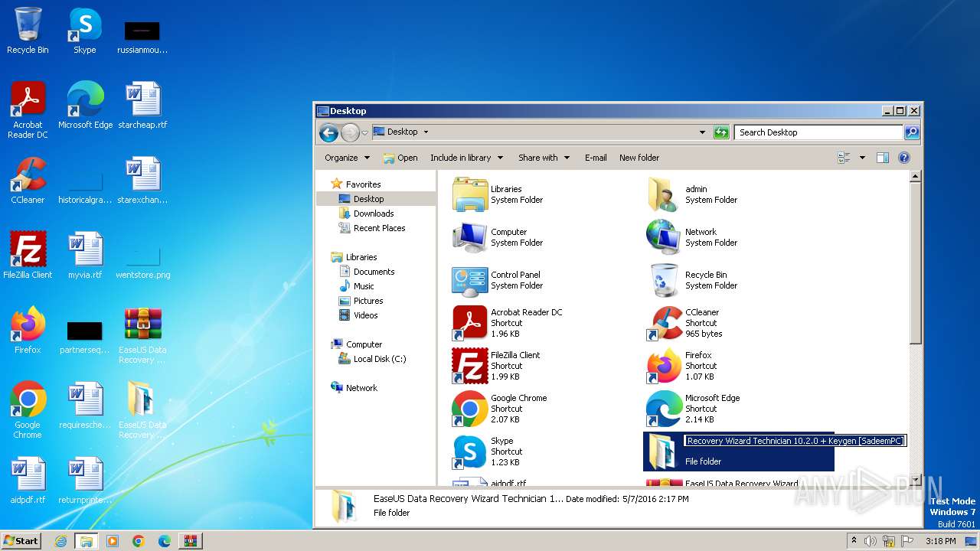The height and width of the screenshot is (551, 980).
Task: Select Control Panel in Explorer list
Action: [498, 280]
